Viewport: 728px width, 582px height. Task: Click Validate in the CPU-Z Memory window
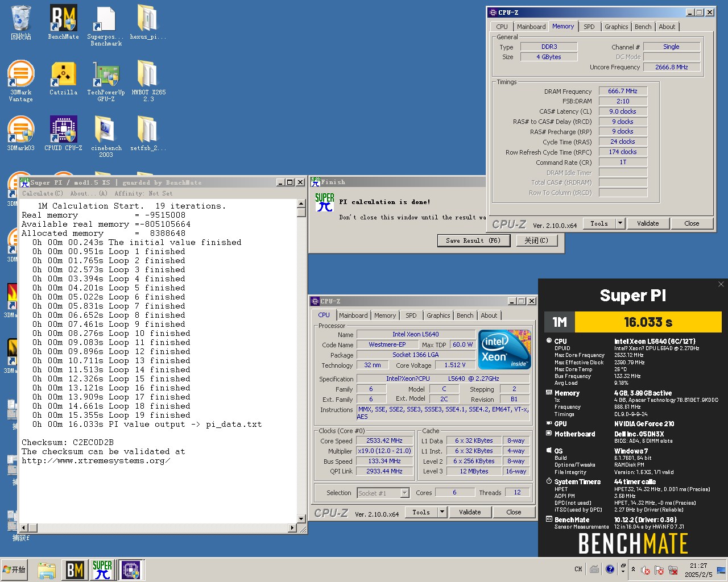click(648, 223)
